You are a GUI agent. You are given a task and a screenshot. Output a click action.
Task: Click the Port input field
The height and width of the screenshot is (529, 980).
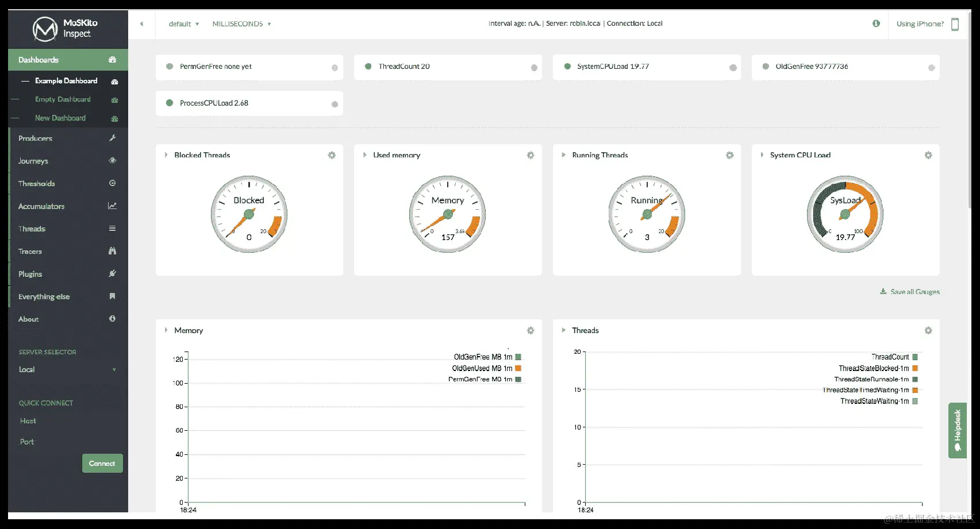(67, 442)
